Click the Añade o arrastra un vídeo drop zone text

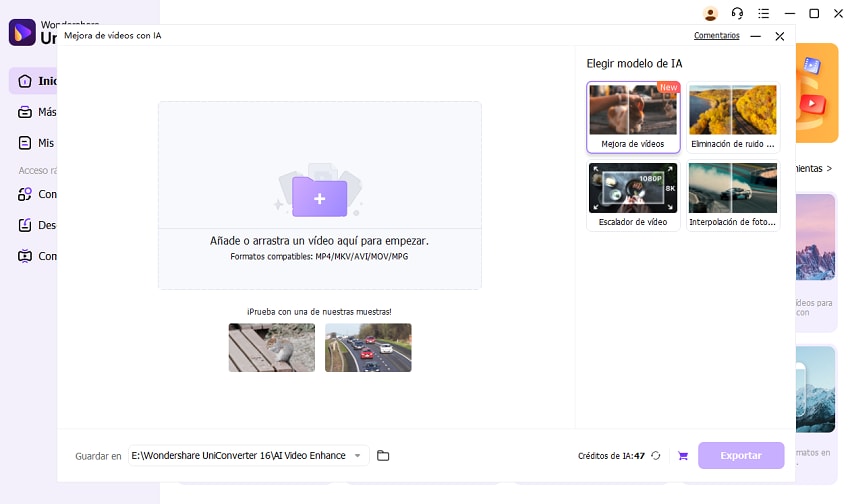(x=319, y=241)
